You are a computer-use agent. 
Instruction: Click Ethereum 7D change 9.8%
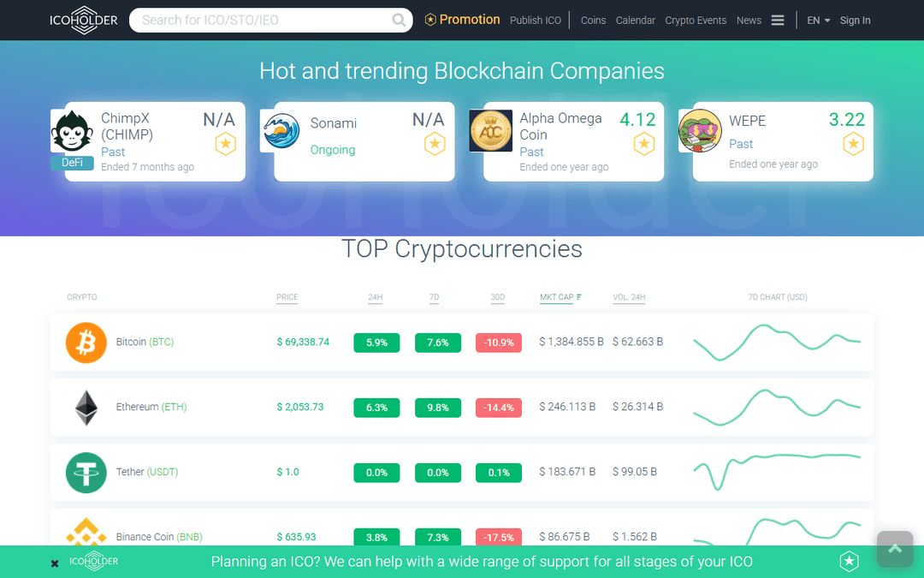[x=438, y=408]
